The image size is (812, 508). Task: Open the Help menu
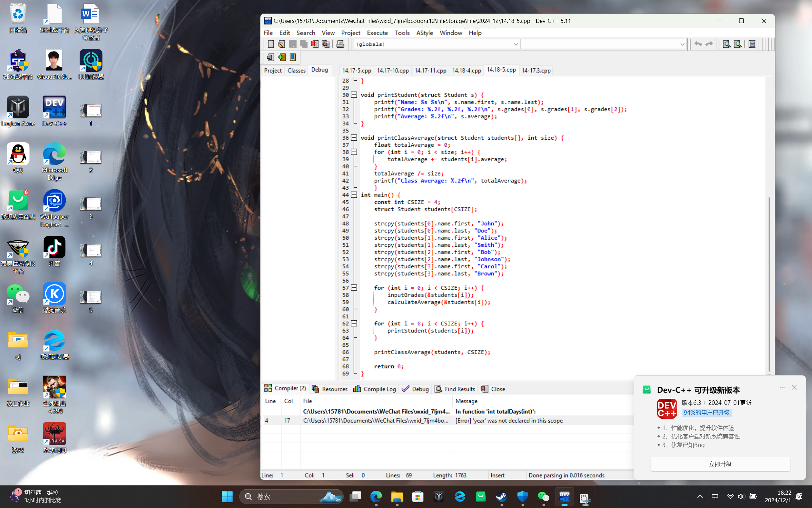tap(475, 33)
